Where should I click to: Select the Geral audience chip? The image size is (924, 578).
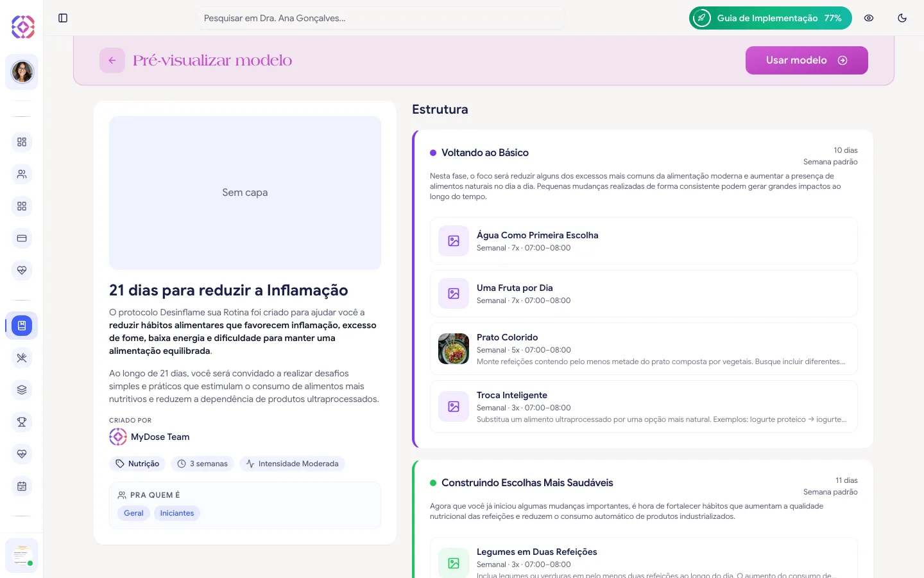(x=133, y=513)
